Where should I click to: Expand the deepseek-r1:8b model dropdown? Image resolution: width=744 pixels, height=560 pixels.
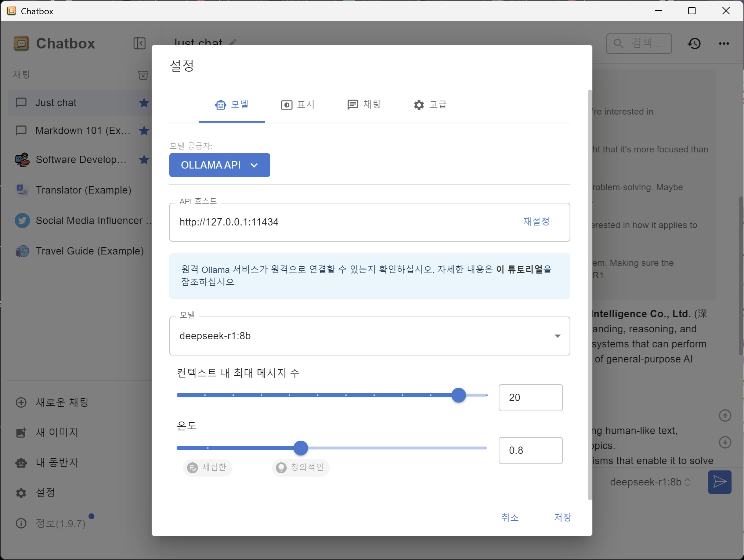[557, 336]
